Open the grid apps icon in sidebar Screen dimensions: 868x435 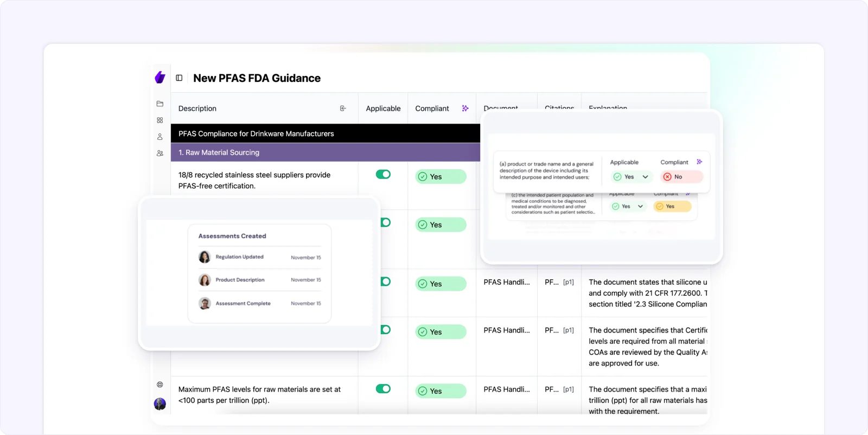coord(160,120)
